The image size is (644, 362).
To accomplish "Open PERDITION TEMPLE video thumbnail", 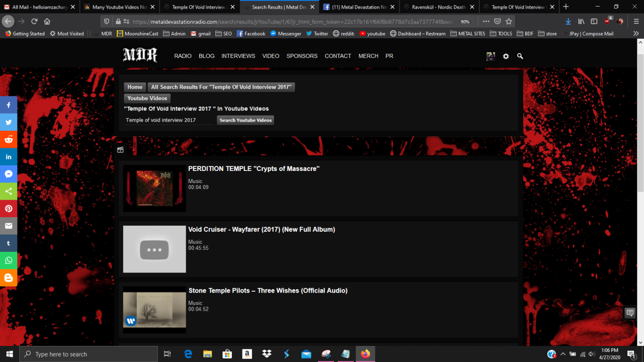I will (154, 188).
